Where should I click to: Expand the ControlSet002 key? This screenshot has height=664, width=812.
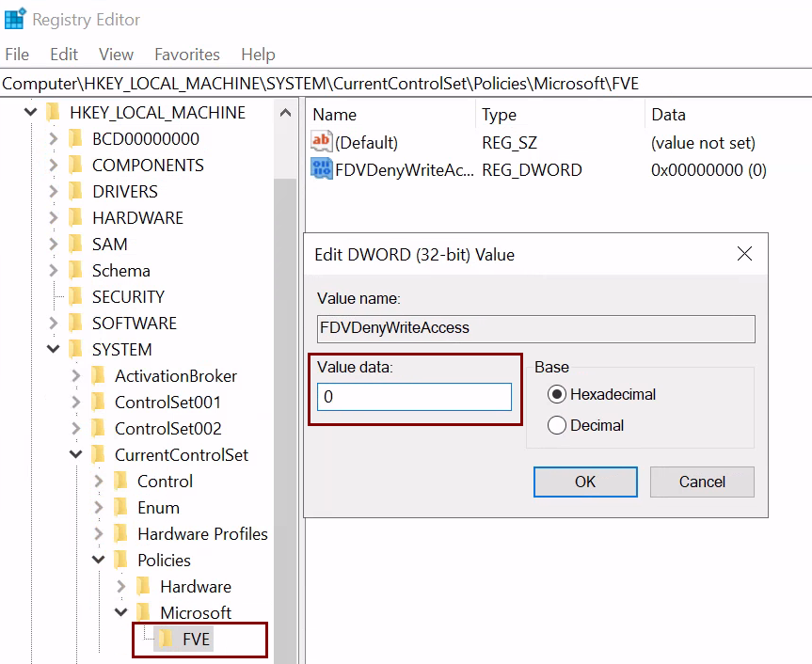tap(76, 429)
